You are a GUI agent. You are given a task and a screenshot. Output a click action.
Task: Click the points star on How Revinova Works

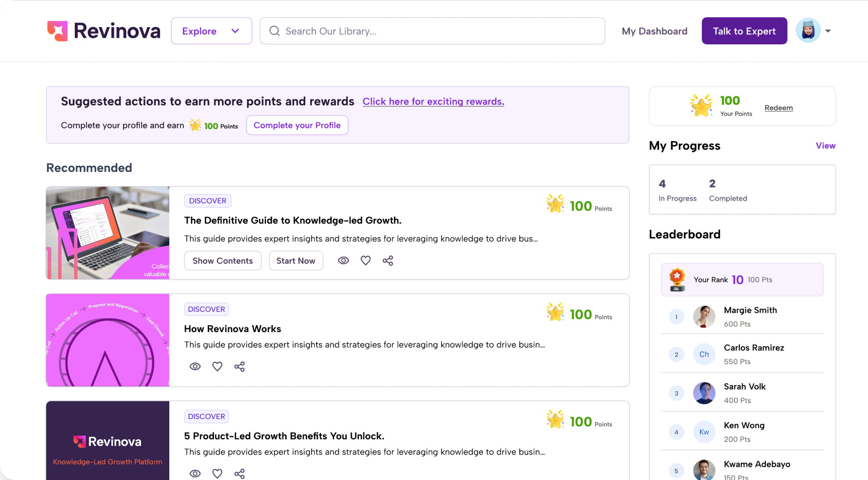[555, 312]
